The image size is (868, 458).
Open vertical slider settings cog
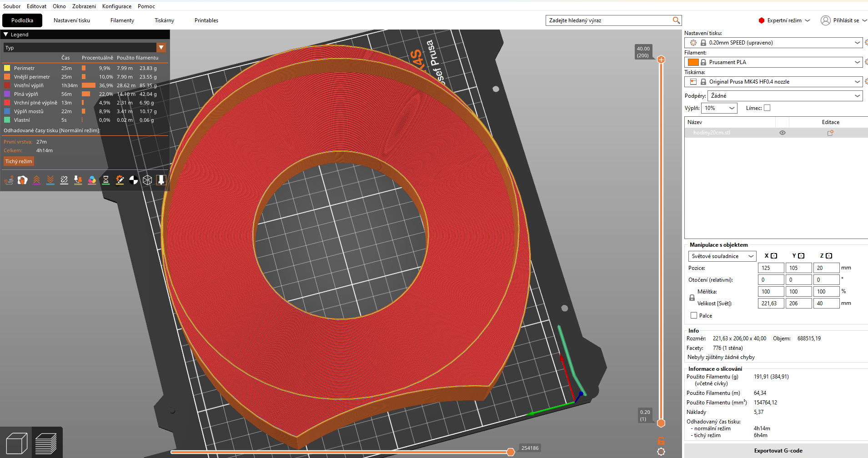[661, 452]
